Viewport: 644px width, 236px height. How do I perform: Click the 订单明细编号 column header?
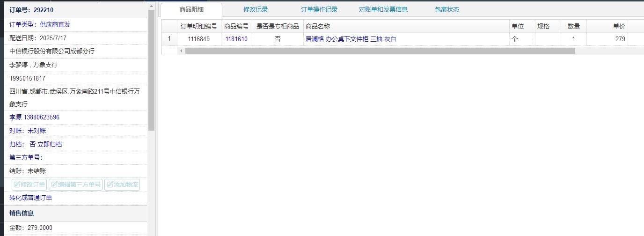click(199, 27)
